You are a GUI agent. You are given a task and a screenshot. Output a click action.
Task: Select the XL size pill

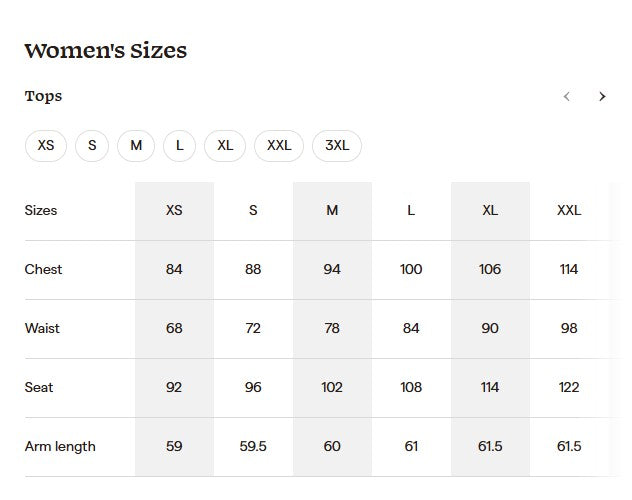[225, 146]
